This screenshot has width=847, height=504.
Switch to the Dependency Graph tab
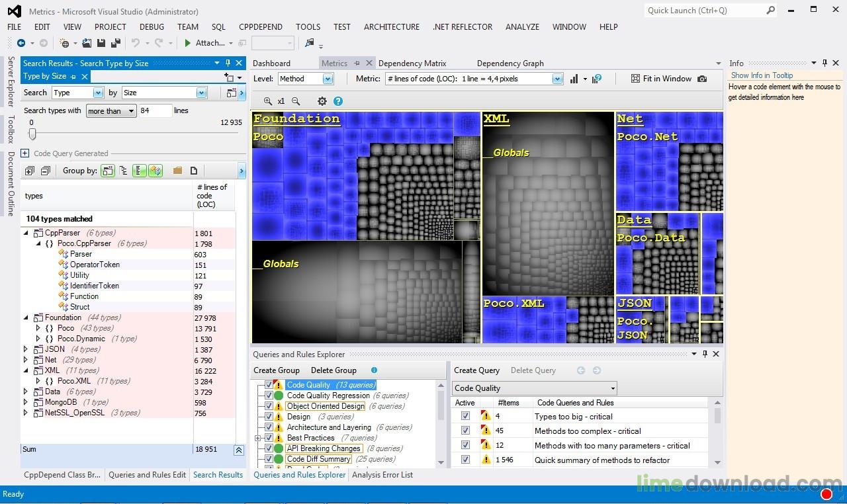510,63
